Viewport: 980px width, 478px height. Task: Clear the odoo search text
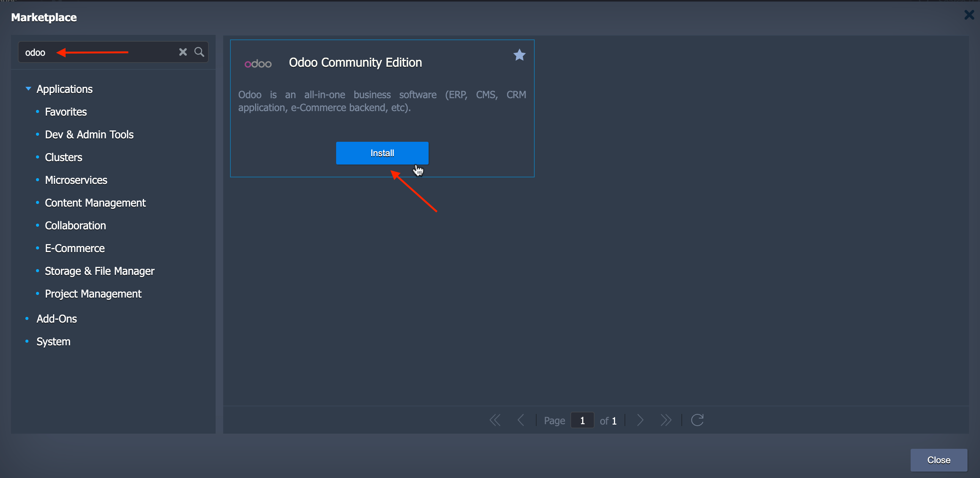point(183,52)
